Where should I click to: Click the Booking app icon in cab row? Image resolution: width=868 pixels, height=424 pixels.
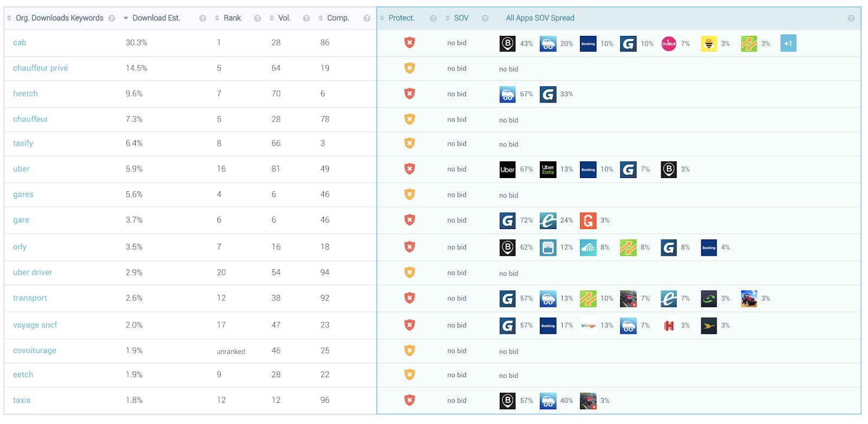(x=588, y=43)
